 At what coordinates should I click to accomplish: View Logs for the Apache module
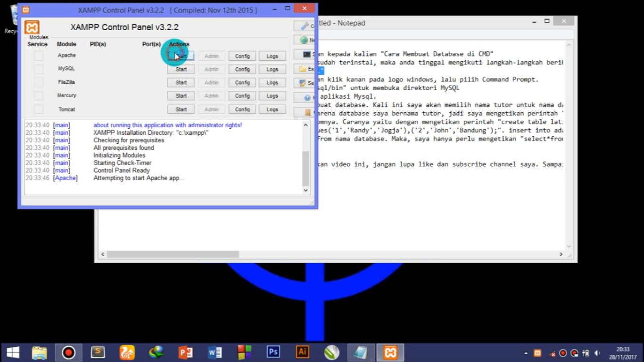[272, 56]
